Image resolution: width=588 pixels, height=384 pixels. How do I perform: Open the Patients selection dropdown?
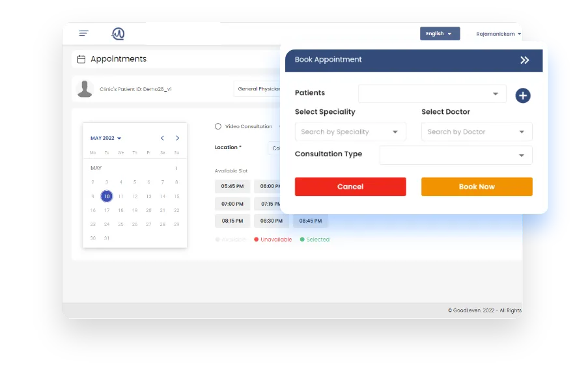click(x=432, y=93)
